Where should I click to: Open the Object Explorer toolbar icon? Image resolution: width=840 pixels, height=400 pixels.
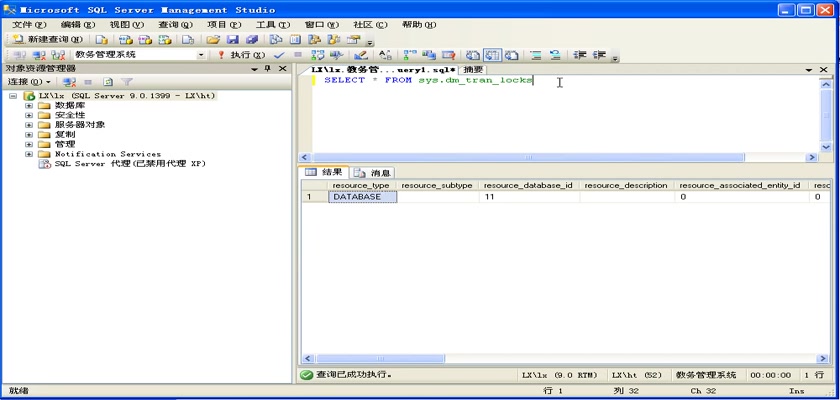click(314, 40)
